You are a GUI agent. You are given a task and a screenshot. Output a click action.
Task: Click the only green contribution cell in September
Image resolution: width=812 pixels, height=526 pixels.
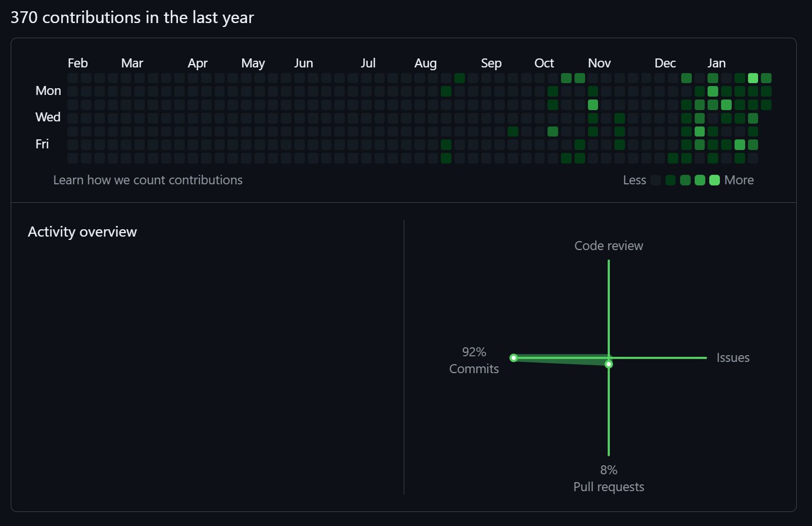513,131
